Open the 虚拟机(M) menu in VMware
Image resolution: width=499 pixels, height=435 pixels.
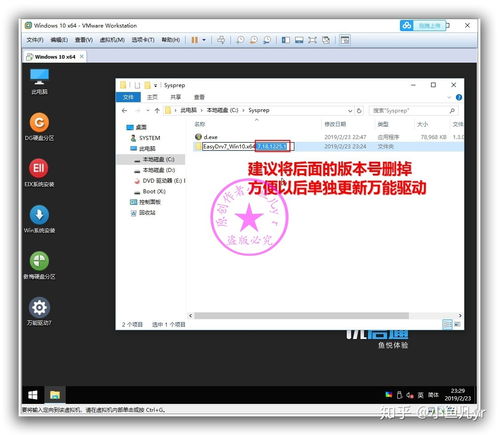tap(112, 40)
